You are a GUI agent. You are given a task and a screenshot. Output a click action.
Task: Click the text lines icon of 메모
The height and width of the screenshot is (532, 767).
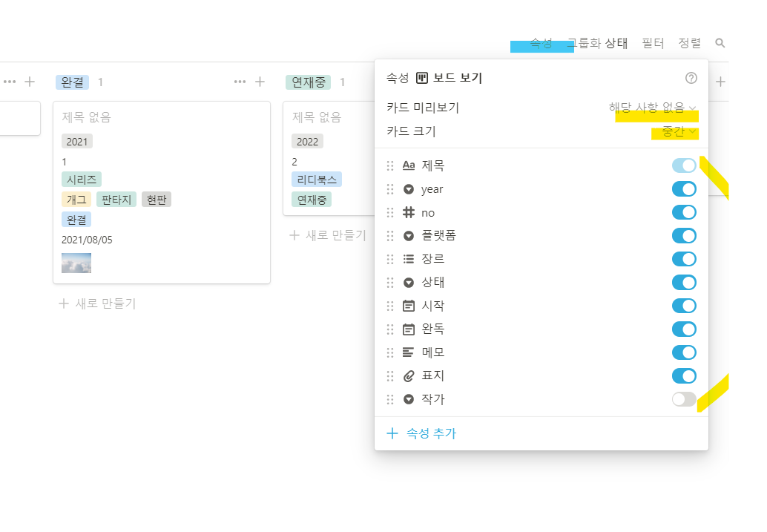[408, 352]
